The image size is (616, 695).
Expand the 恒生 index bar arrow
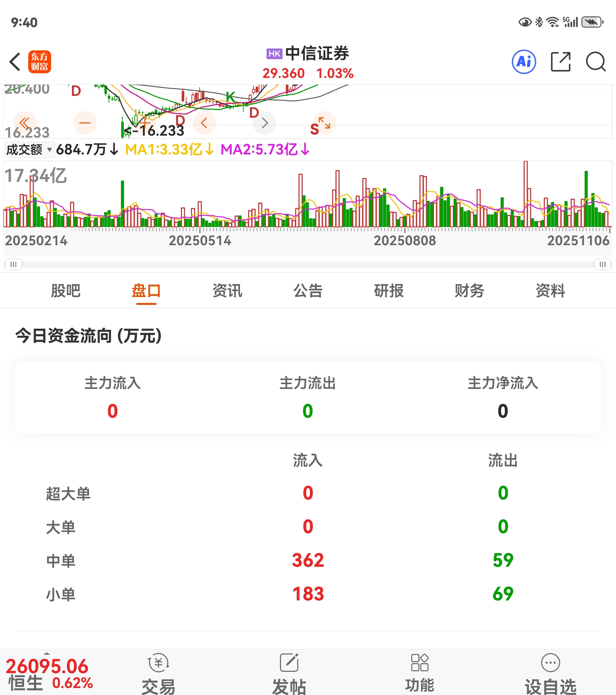coord(47,653)
